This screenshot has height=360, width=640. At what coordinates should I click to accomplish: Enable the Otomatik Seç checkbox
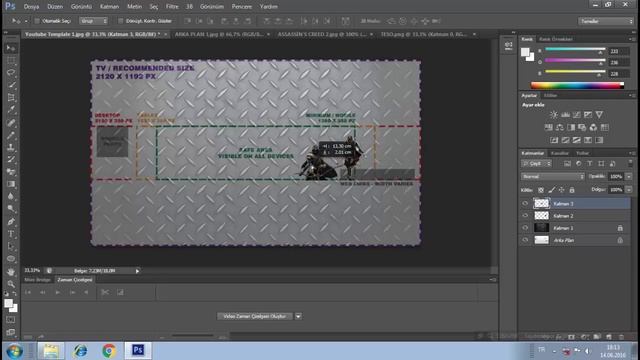(37, 21)
